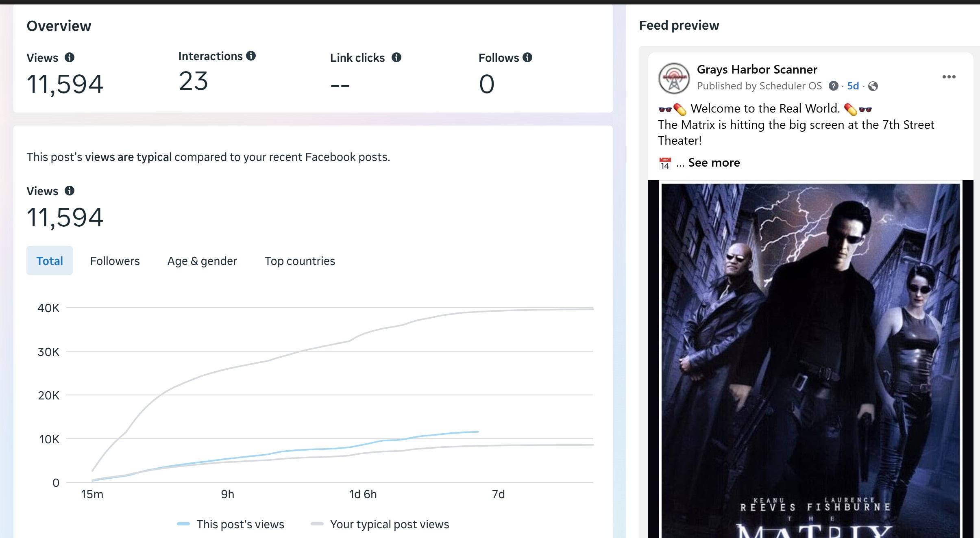Screen dimensions: 980x538
Task: Switch to the Followers tab
Action: (x=115, y=261)
